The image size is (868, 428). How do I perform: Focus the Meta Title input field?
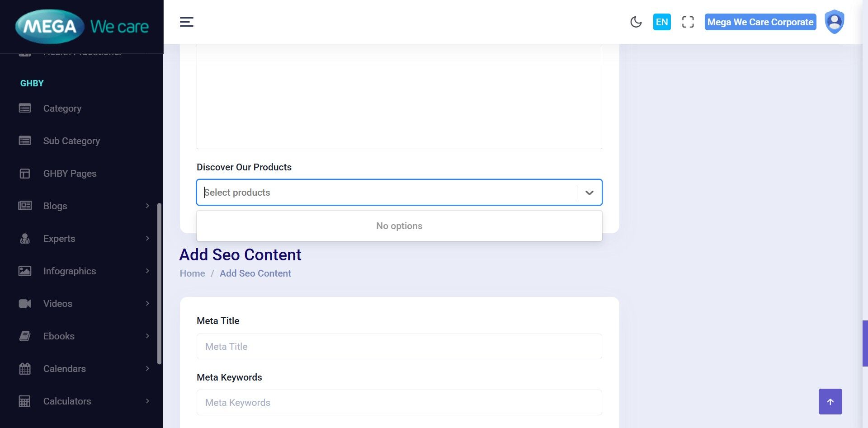(399, 347)
